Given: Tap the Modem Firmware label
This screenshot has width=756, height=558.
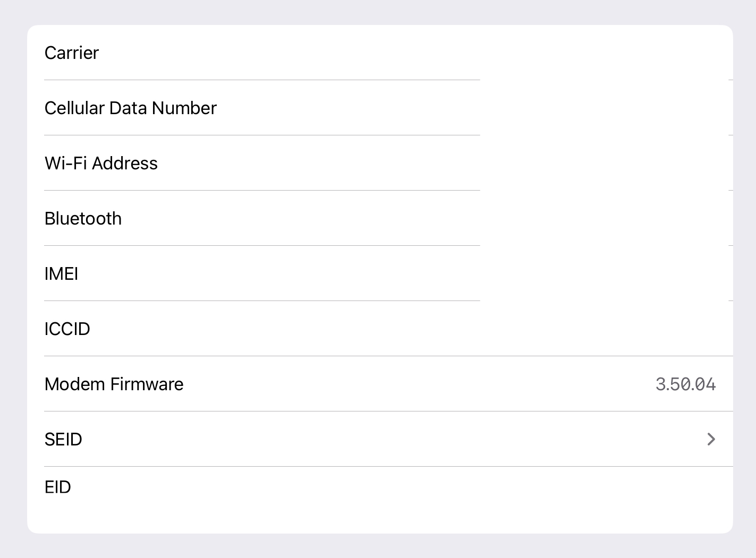Looking at the screenshot, I should click(x=114, y=384).
